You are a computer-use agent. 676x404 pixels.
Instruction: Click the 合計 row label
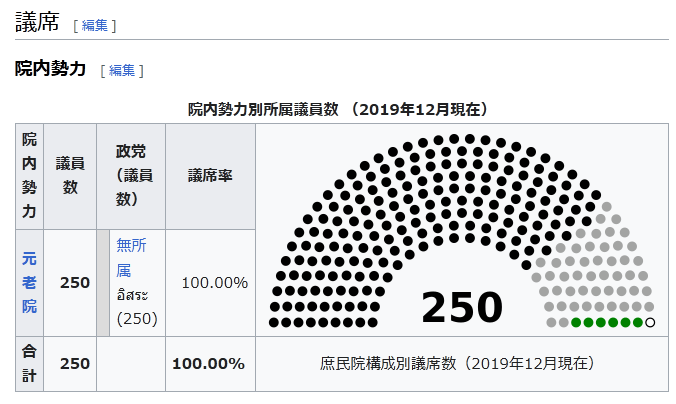coord(30,363)
